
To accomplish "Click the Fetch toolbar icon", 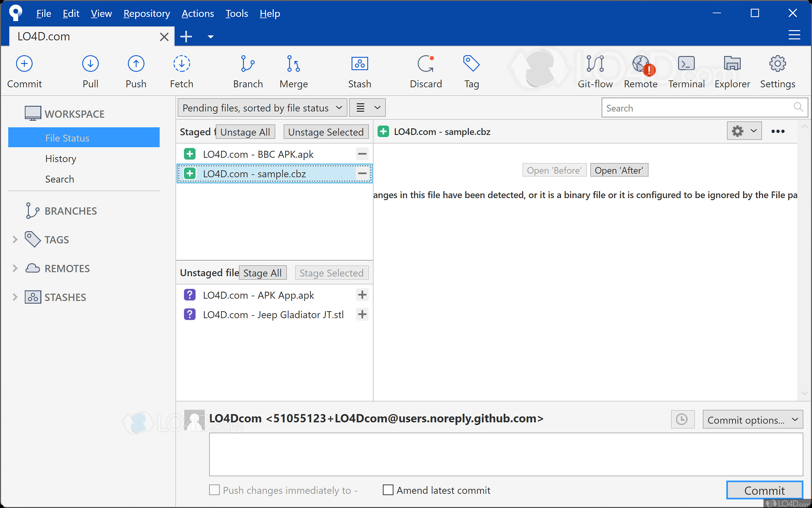I will (x=181, y=64).
